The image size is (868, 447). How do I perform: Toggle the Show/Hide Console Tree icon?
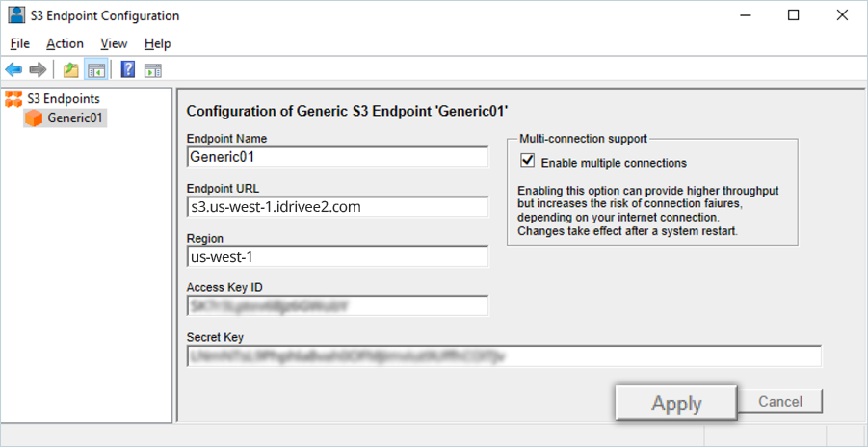(x=95, y=69)
